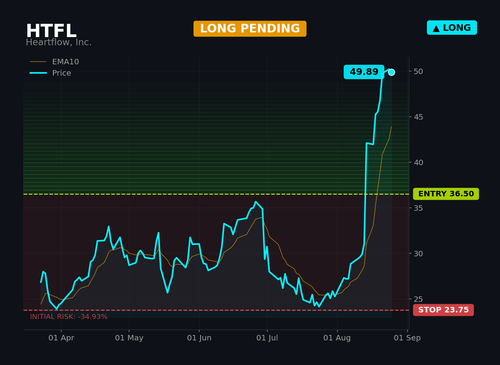The width and height of the screenshot is (500, 365).
Task: Click the Heartflow, Inc. company name
Action: 58,42
